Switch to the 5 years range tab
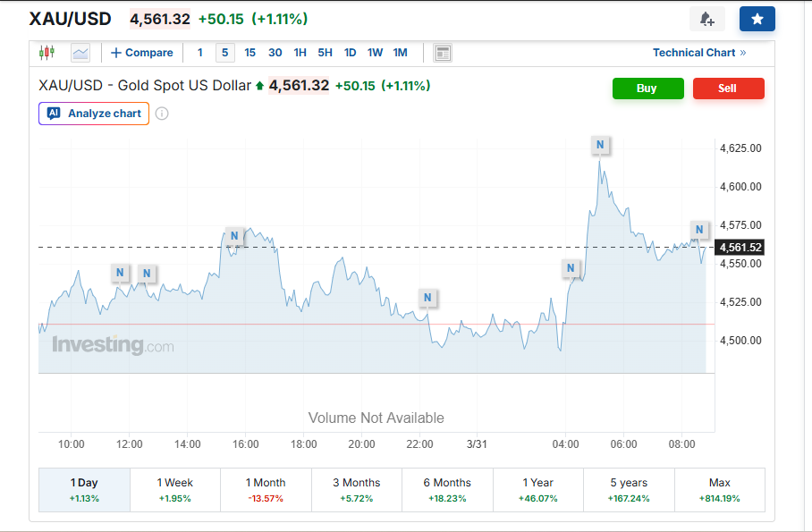Screen dimensions: 812x532 coord(628,489)
